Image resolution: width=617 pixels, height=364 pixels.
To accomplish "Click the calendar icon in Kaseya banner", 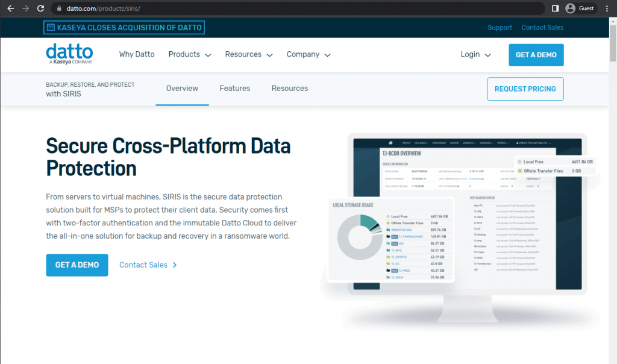I will pyautogui.click(x=51, y=27).
